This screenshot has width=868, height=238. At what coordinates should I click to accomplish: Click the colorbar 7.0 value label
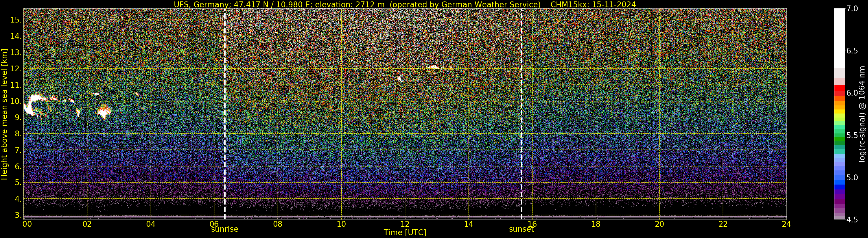852,9
